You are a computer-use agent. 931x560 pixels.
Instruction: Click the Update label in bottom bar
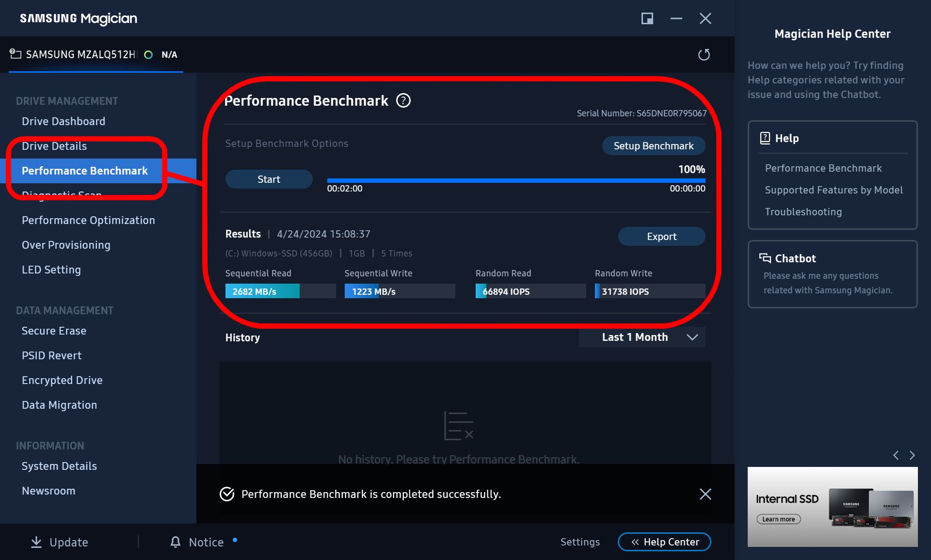click(x=69, y=542)
